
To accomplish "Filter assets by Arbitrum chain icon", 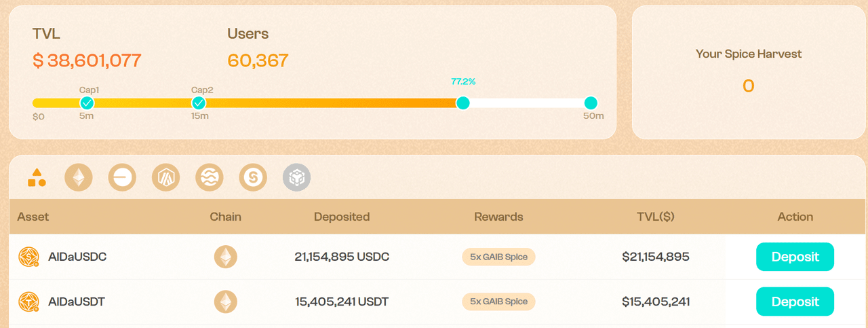I will pyautogui.click(x=166, y=178).
